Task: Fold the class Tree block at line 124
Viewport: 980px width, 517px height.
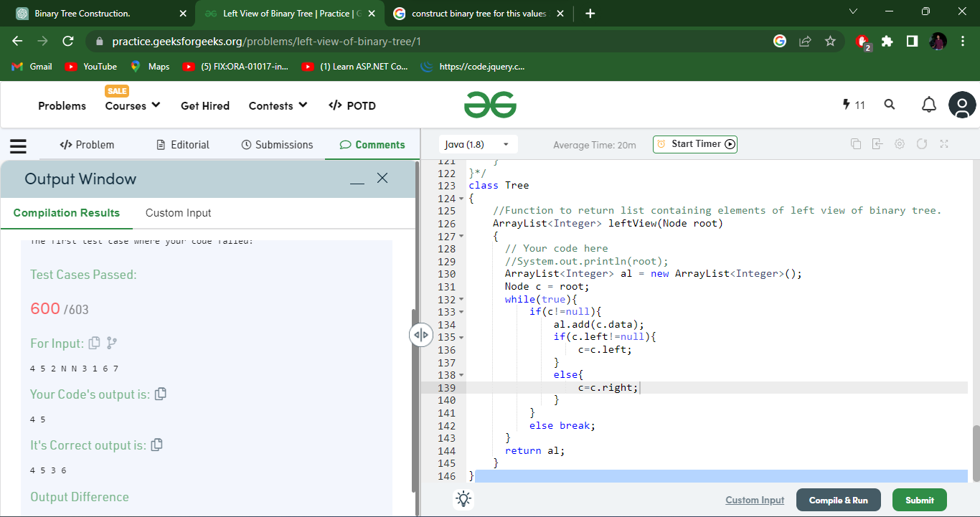Action: pos(461,199)
